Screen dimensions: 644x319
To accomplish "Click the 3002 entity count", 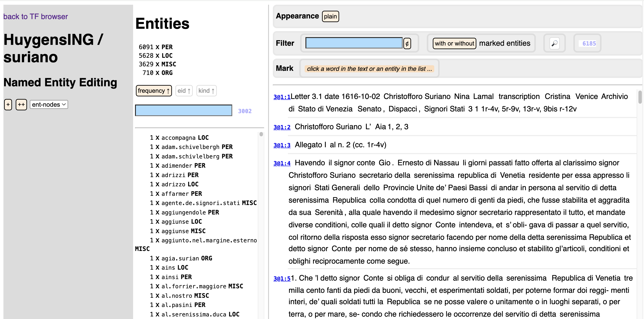I will [x=245, y=111].
